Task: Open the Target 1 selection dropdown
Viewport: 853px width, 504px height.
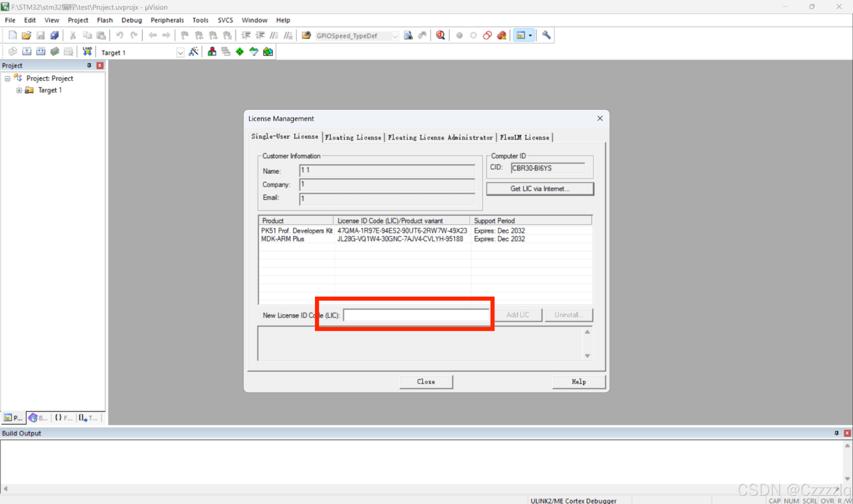Action: (x=180, y=53)
